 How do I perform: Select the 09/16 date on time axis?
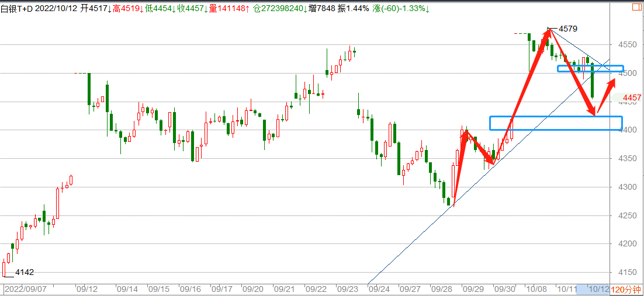click(189, 289)
